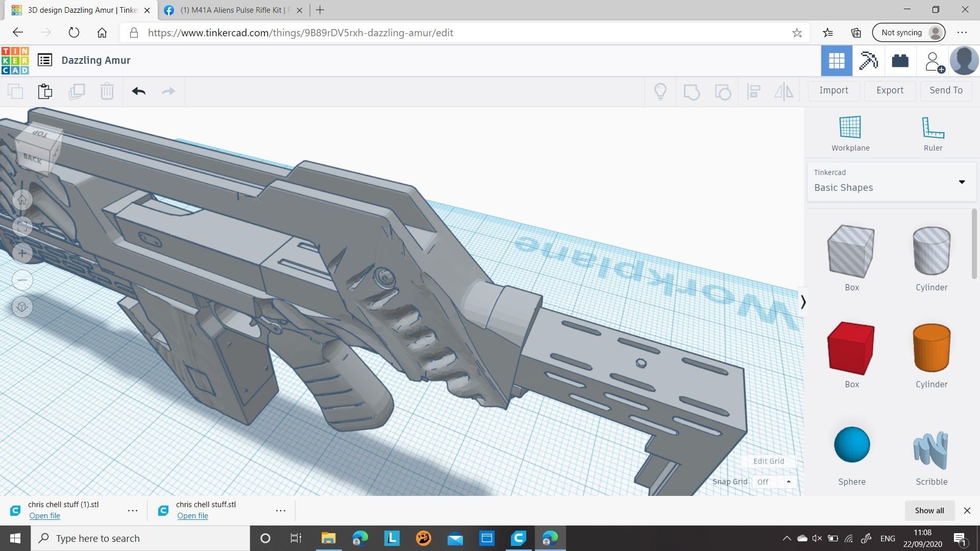Click the Duplicate and repeat icon
Viewport: 980px width, 551px height.
tap(77, 91)
